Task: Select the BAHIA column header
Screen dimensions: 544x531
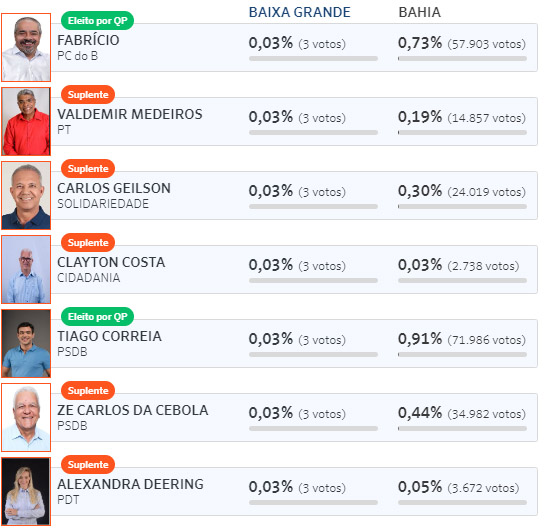Action: click(x=419, y=12)
